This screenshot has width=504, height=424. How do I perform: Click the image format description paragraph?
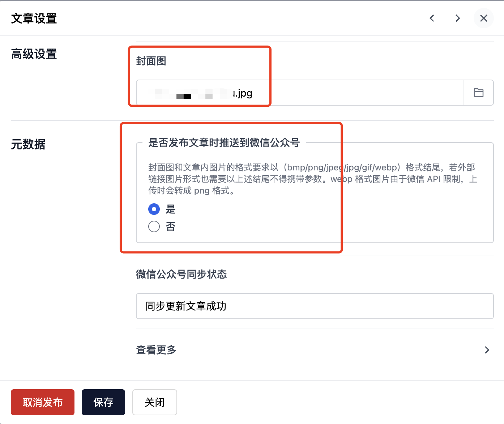(x=313, y=179)
